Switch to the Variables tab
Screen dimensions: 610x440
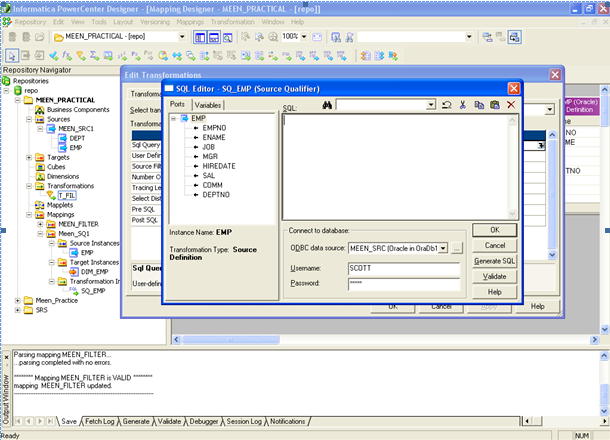pos(208,105)
